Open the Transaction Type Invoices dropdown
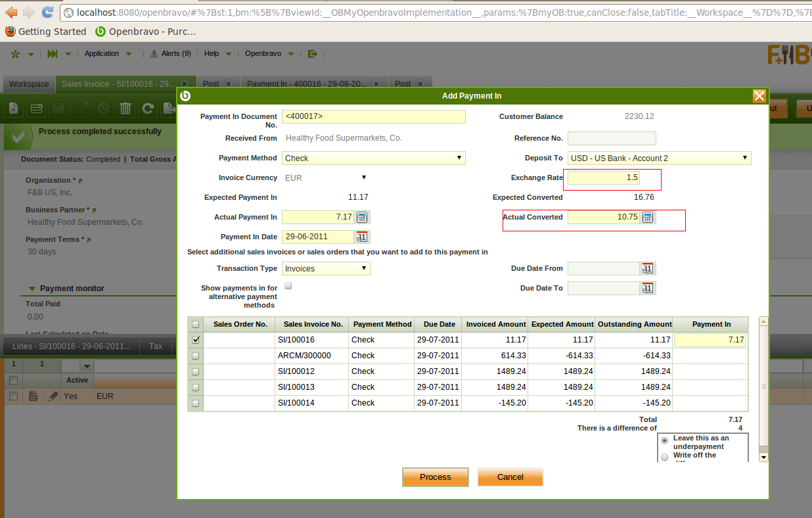The width and height of the screenshot is (812, 518). click(x=326, y=268)
